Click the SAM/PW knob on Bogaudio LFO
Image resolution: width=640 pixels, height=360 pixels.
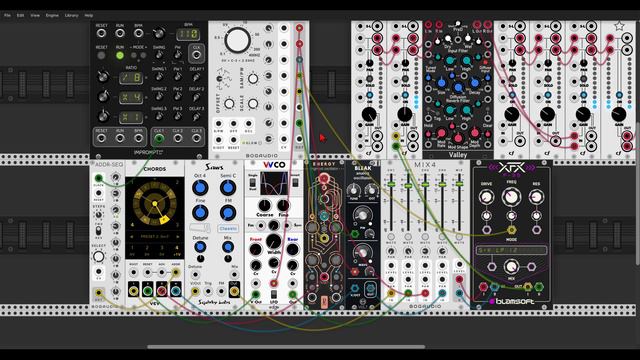[x=253, y=79]
